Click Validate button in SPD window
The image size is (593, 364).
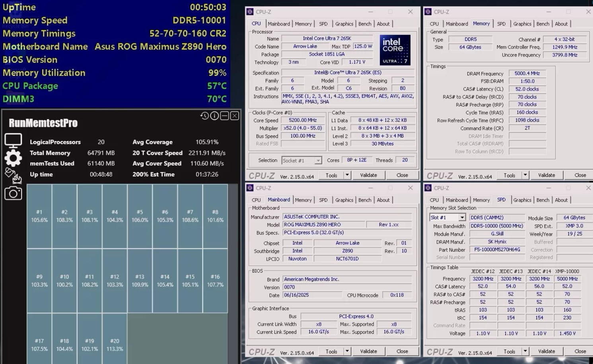546,351
